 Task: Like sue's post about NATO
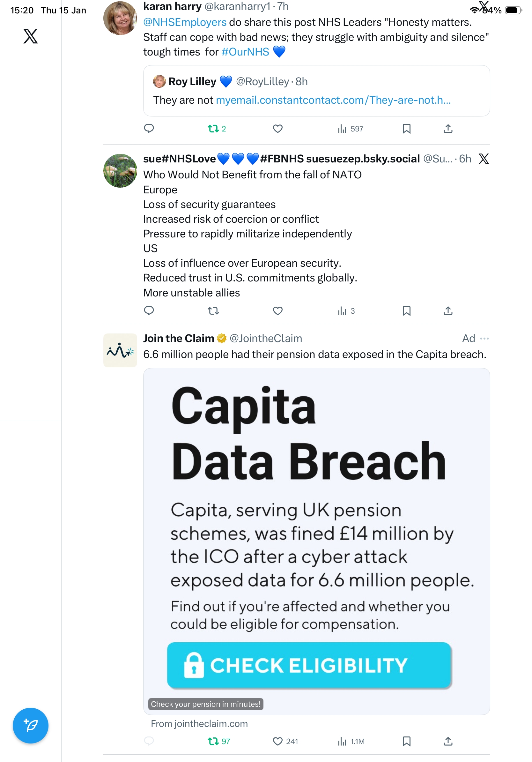coord(277,311)
